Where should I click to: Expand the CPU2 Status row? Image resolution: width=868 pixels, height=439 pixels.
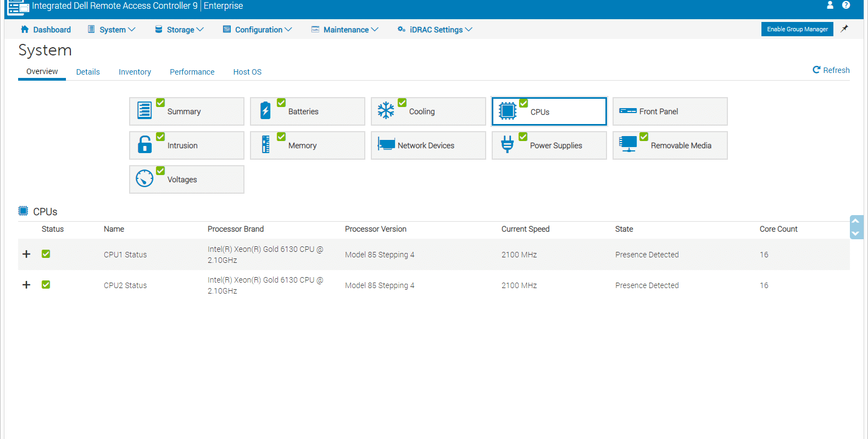[26, 285]
